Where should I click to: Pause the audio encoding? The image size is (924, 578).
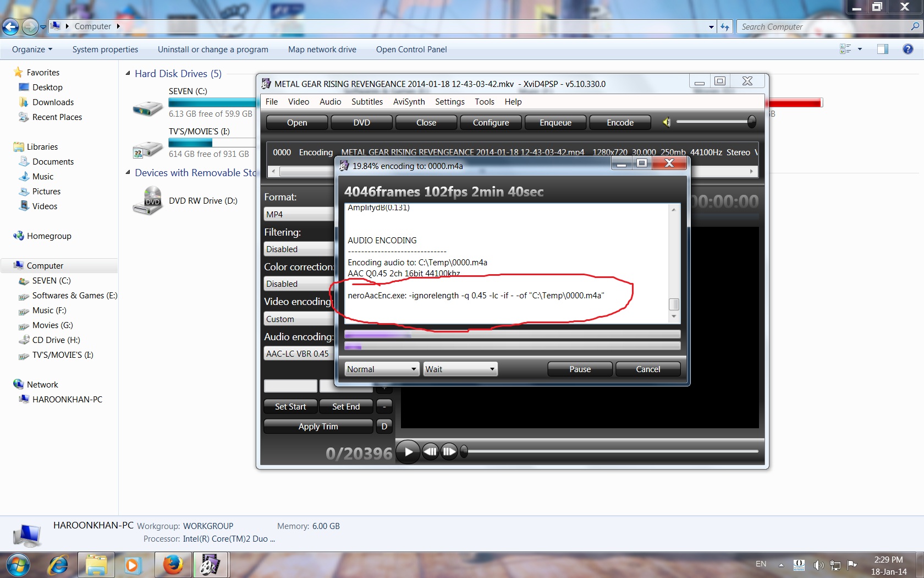pyautogui.click(x=580, y=369)
